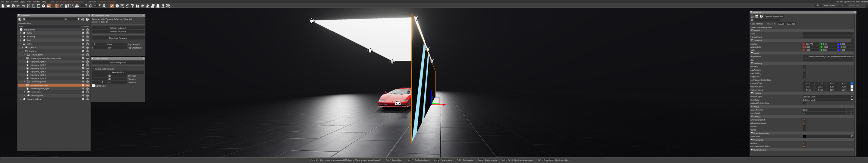
Task: Open the Window menu
Action: click(x=36, y=2)
